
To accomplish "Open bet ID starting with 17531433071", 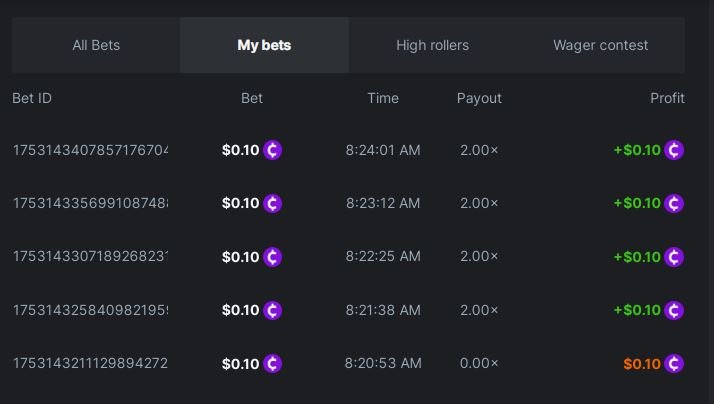I will [90, 257].
